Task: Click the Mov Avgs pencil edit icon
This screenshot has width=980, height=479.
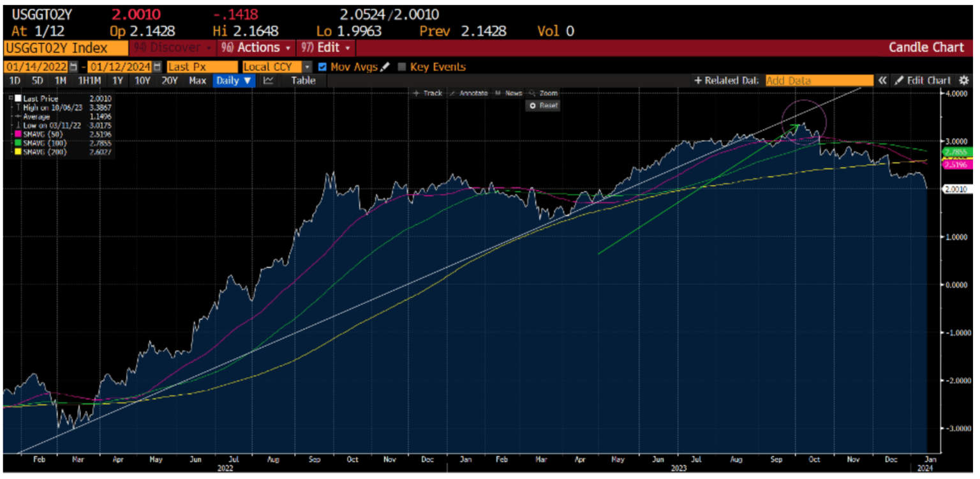Action: pyautogui.click(x=383, y=66)
